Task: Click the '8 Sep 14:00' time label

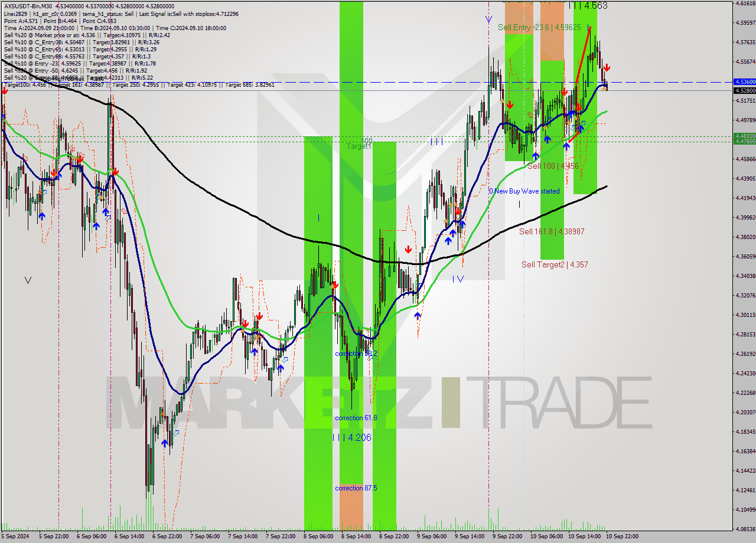Action: (x=356, y=537)
